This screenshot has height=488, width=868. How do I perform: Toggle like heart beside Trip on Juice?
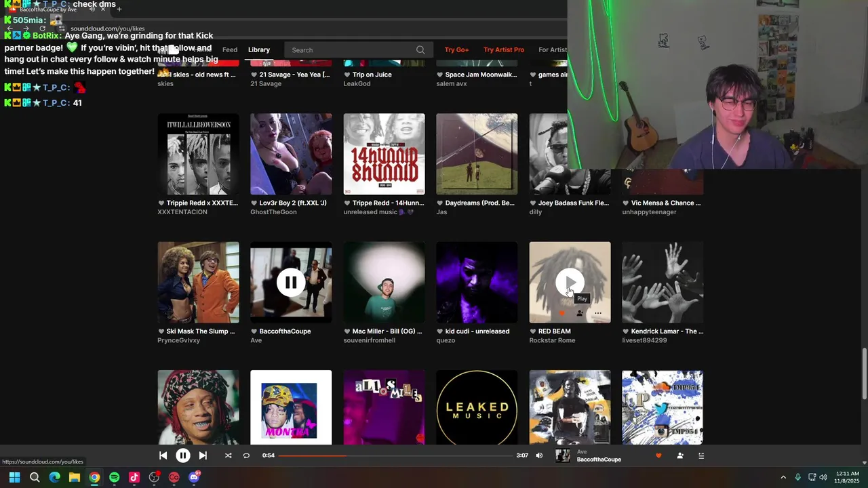(347, 75)
